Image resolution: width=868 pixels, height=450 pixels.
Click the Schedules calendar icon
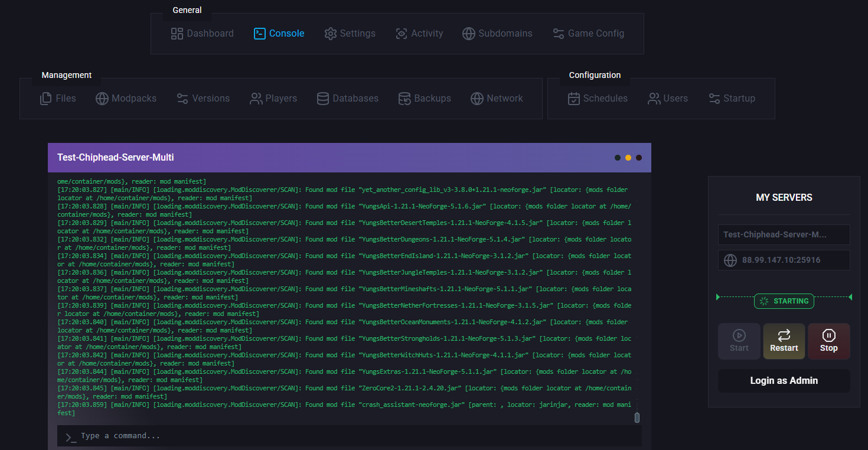pyautogui.click(x=574, y=99)
